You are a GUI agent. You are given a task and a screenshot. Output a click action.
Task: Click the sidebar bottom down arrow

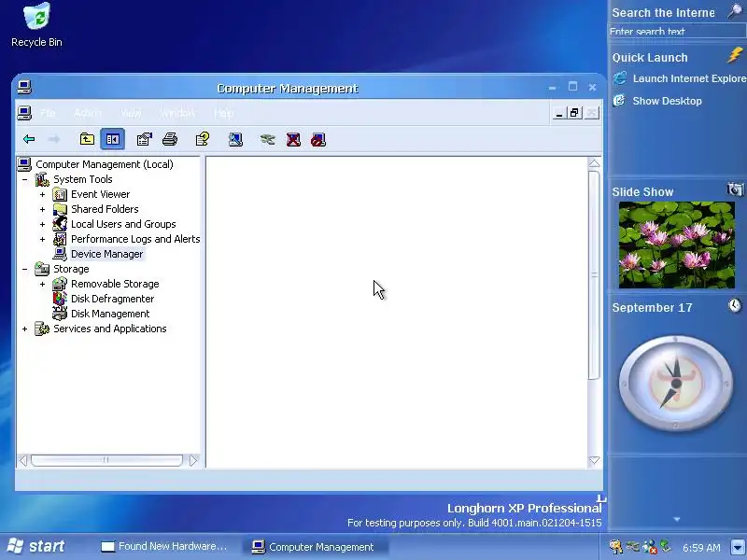point(677,520)
